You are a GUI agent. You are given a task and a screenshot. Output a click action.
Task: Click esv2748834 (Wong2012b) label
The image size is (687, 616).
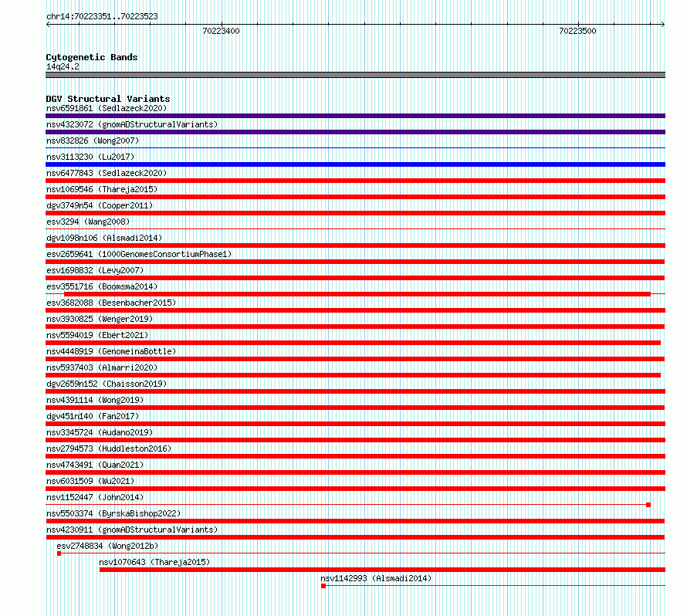tap(107, 546)
